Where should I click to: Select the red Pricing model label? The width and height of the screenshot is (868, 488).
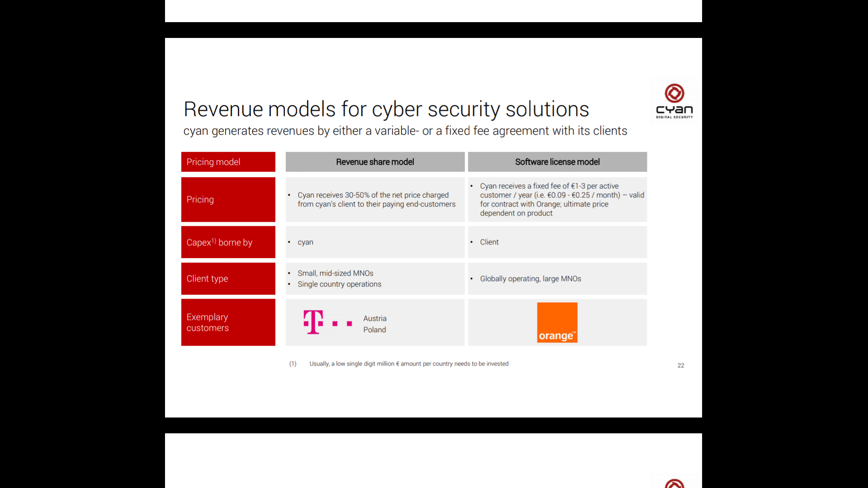[x=228, y=162]
